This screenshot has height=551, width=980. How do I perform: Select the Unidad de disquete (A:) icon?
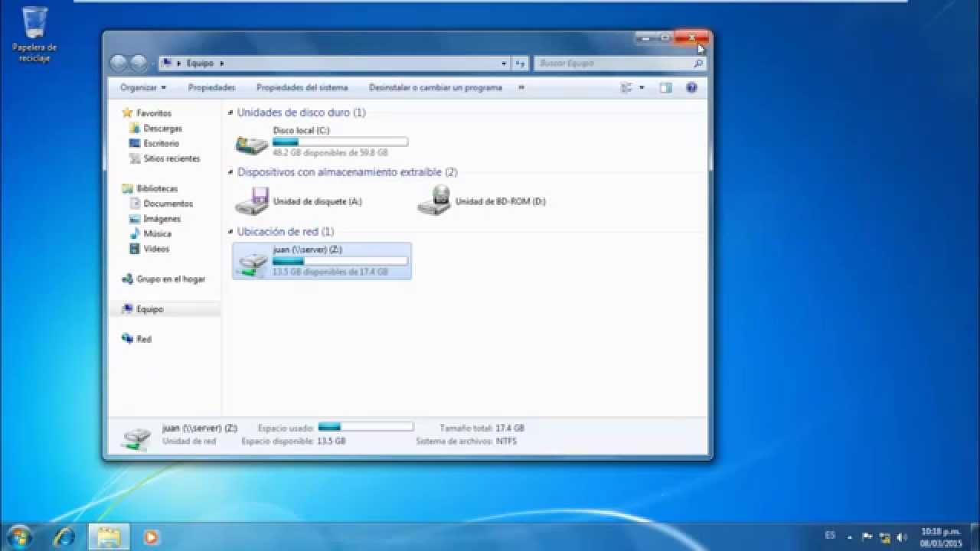click(252, 201)
